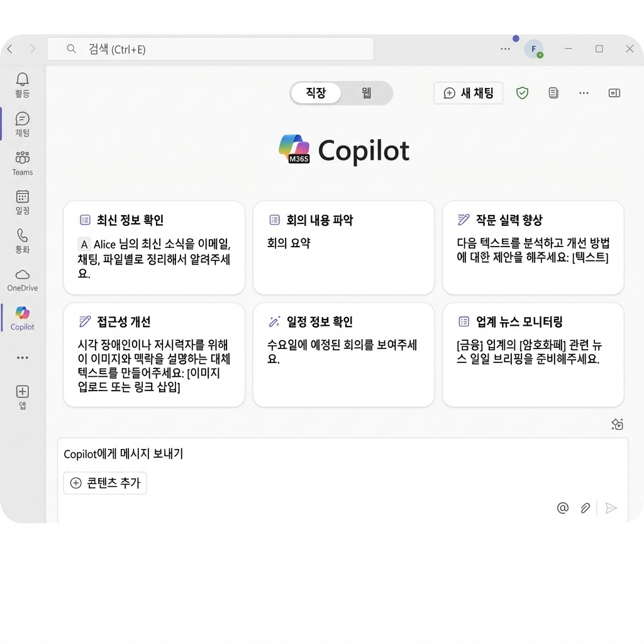Go forward with the right arrow
The height and width of the screenshot is (644, 644).
[33, 49]
